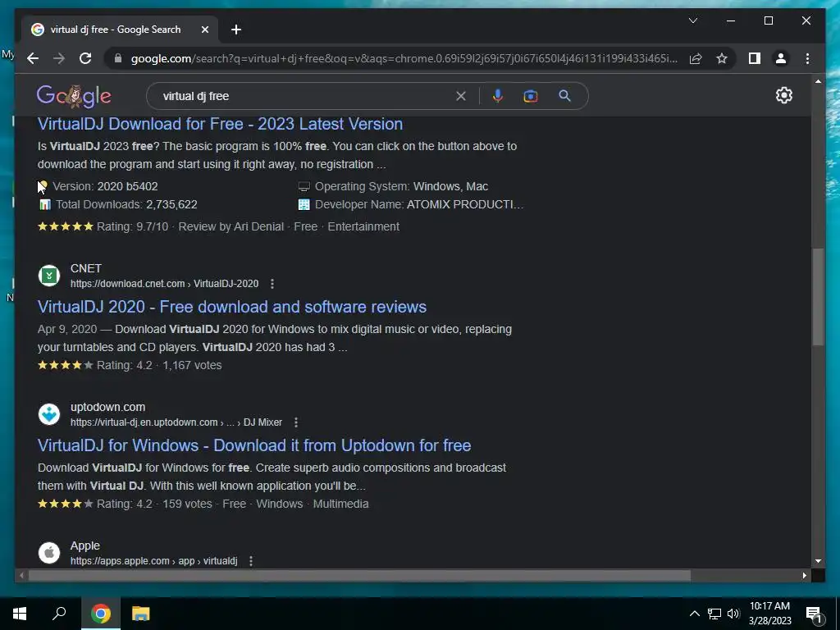Open Google quick settings gear
Viewport: 840px width, 630px height.
point(783,95)
